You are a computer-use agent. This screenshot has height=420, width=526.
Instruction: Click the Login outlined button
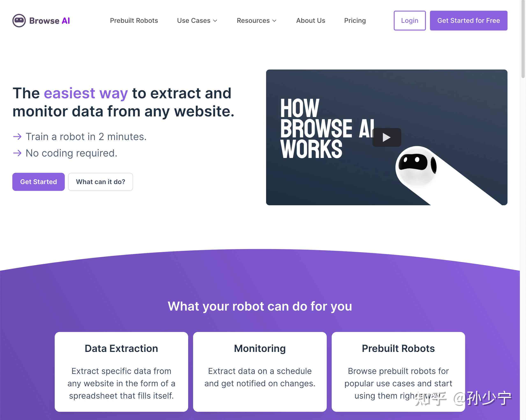tap(409, 20)
